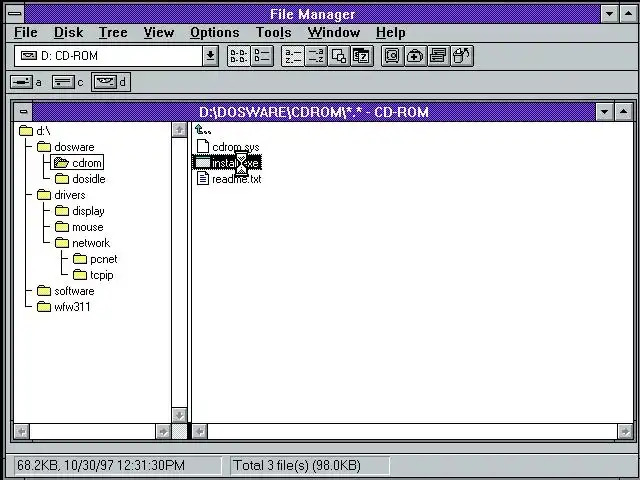This screenshot has height=480, width=640.
Task: Select the tcpip folder in tree
Action: (x=93, y=275)
